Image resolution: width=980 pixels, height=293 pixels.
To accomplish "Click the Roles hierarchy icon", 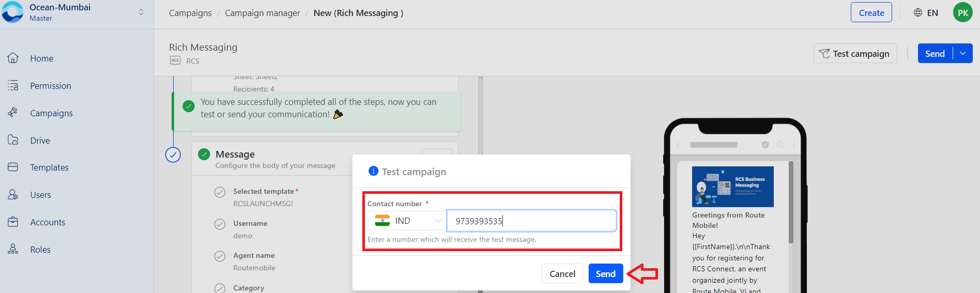I will tap(13, 249).
